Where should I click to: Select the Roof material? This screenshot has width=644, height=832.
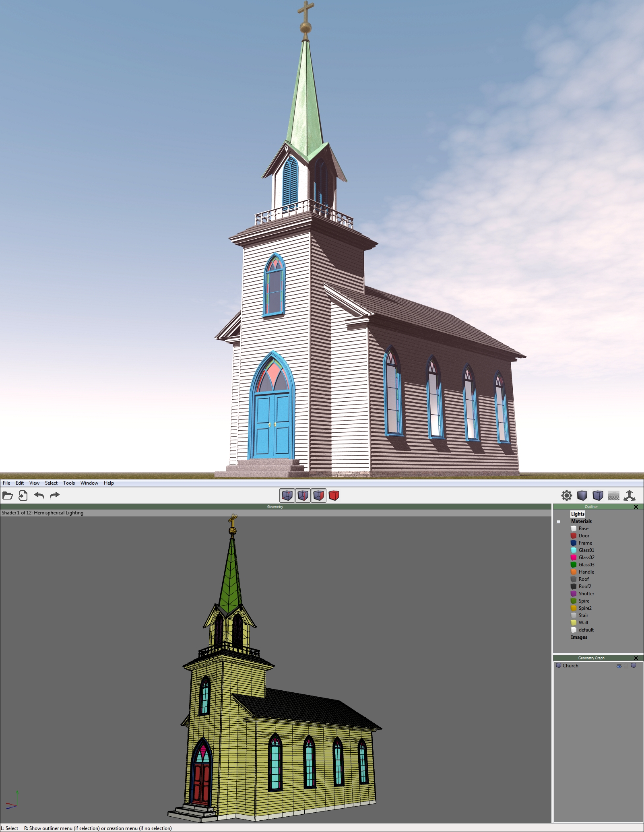584,579
